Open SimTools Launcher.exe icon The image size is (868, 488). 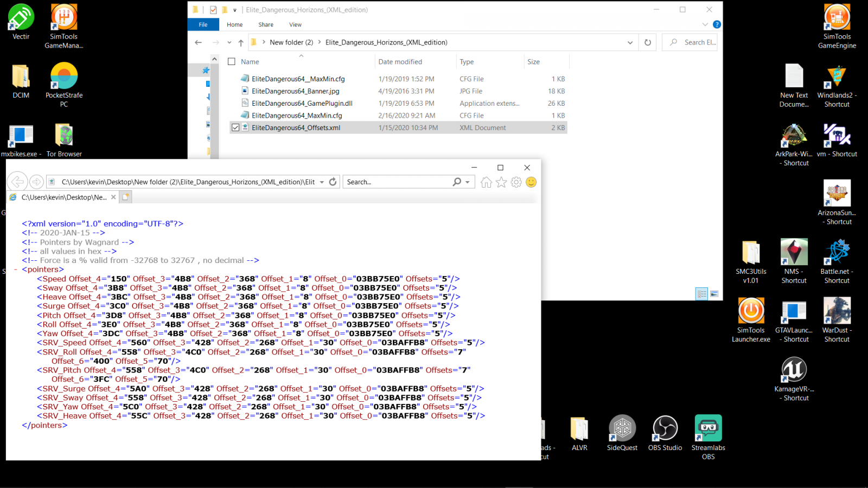(751, 320)
